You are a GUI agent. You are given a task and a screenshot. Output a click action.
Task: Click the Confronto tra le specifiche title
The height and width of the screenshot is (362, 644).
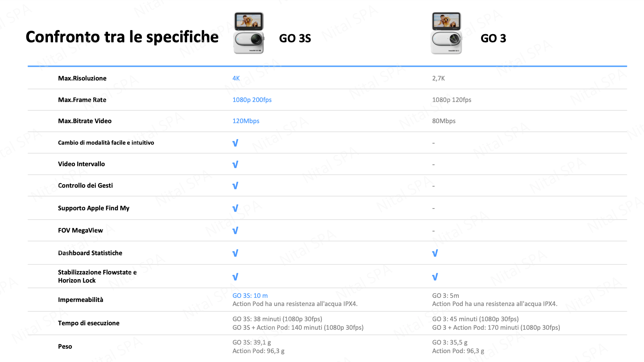point(122,37)
